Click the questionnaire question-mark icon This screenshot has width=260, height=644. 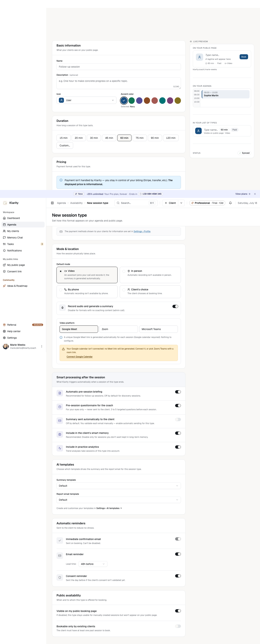[x=60, y=407]
